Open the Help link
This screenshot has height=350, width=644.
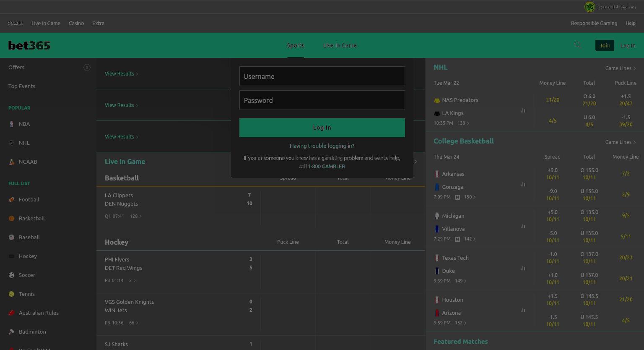631,24
